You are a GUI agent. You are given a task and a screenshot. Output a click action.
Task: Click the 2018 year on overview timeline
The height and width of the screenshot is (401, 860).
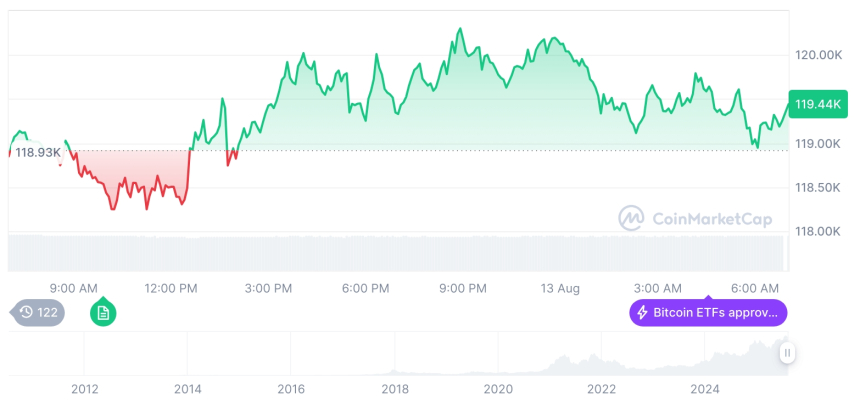pos(395,388)
